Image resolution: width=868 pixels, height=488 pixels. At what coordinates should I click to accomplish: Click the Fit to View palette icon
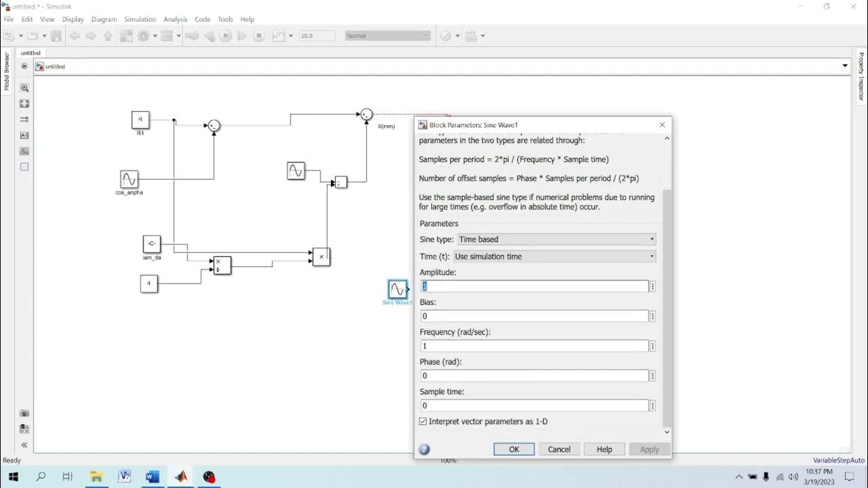pyautogui.click(x=24, y=104)
